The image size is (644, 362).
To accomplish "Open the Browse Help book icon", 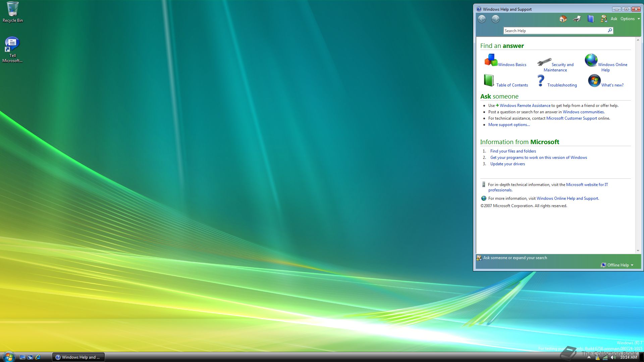I will coord(591,19).
